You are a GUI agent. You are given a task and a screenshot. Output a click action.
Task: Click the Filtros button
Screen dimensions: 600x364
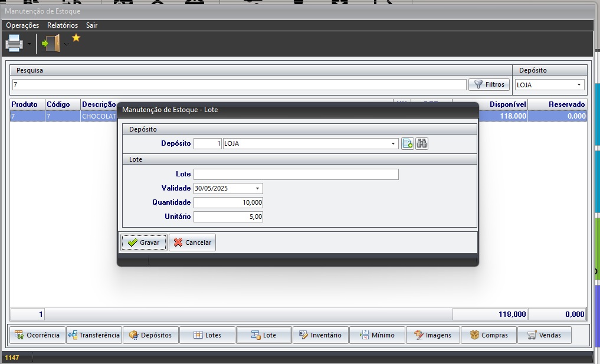(x=489, y=84)
